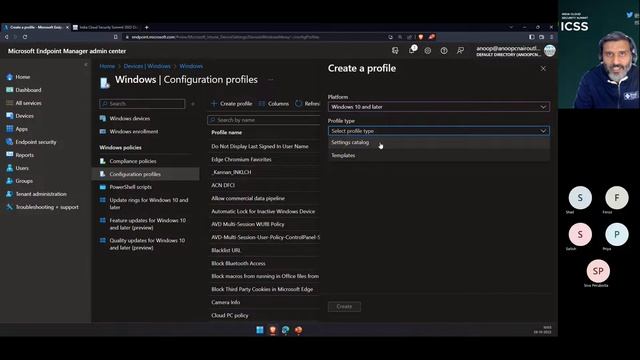Close the Create a profile pane
640x360 pixels.
pos(543,69)
